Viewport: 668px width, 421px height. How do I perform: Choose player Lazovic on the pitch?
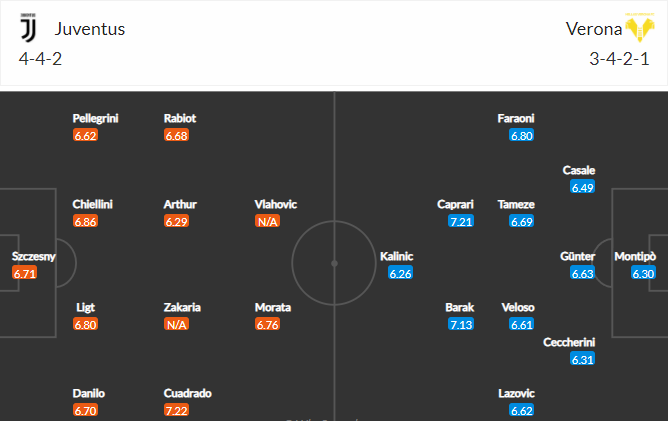516,393
